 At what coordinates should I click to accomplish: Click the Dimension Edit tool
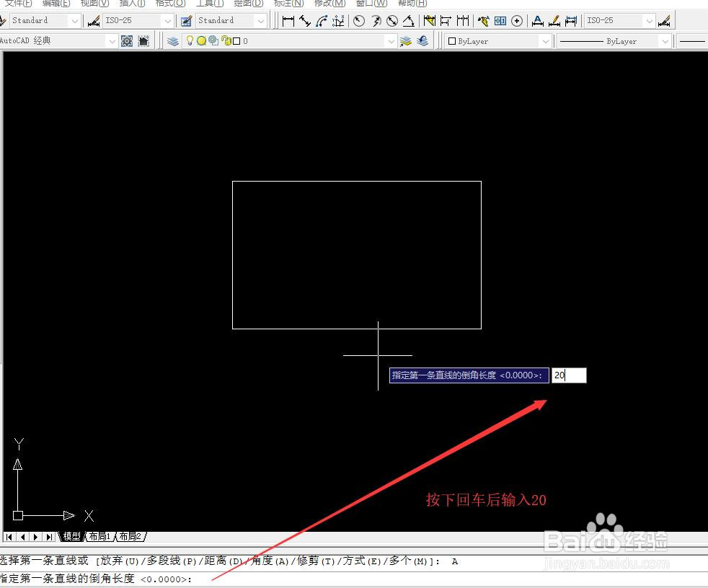point(537,21)
